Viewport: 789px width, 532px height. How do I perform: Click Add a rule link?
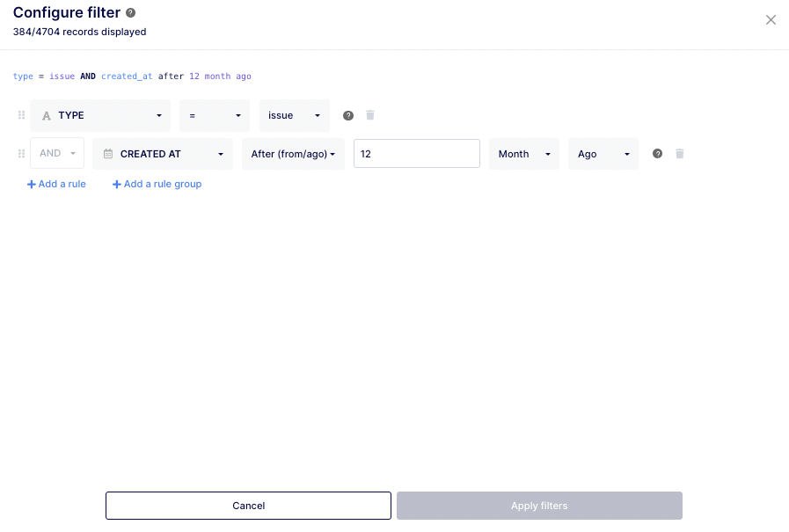[56, 185]
